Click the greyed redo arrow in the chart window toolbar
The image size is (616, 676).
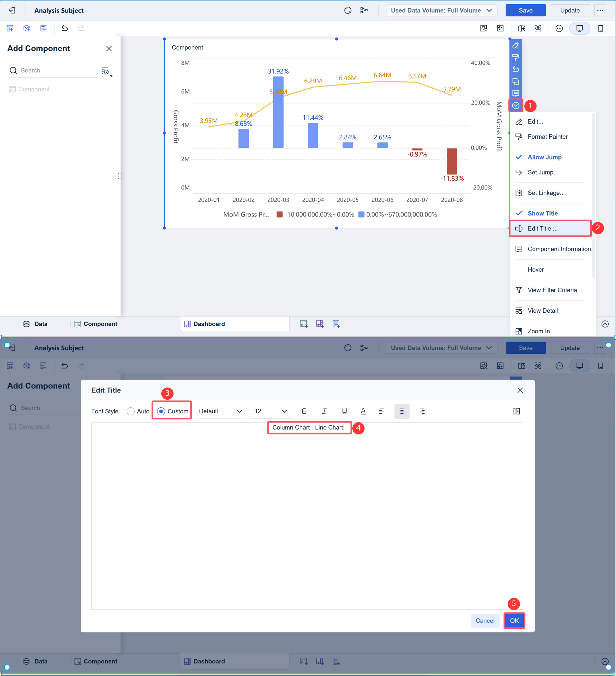point(81,28)
